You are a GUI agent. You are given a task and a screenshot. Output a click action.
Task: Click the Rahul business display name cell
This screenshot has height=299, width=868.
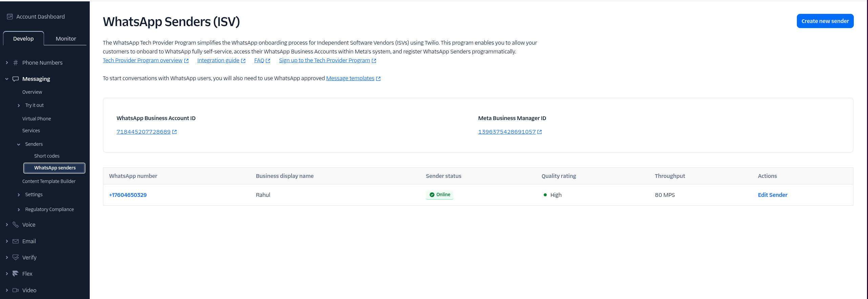point(263,195)
